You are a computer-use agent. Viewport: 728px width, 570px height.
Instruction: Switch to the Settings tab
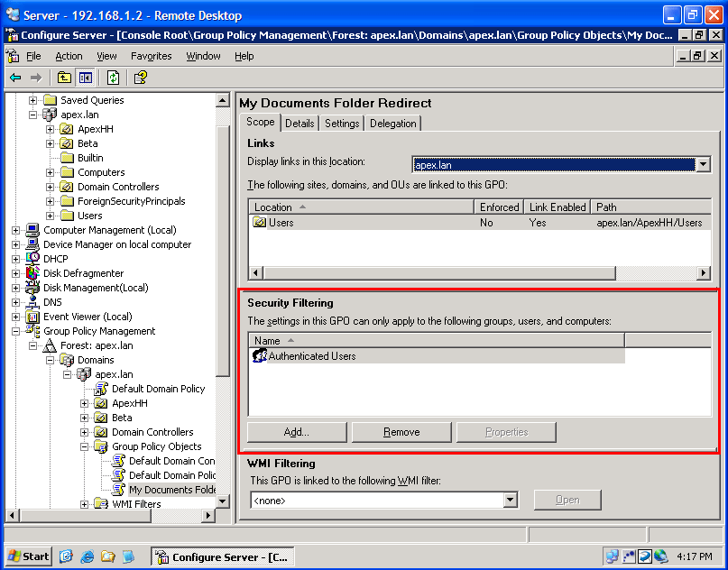(342, 124)
